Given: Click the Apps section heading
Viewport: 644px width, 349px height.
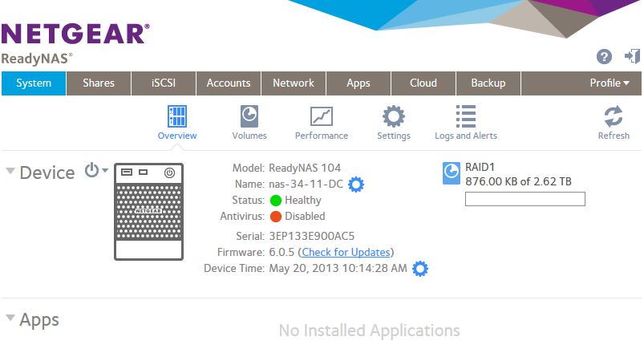Looking at the screenshot, I should [x=39, y=320].
